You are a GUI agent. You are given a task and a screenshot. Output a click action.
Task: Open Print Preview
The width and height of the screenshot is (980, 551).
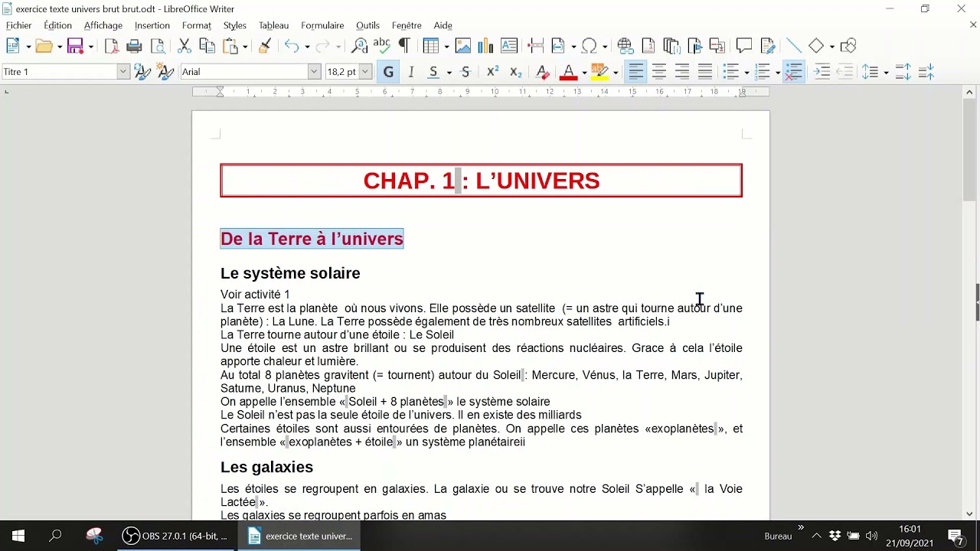point(158,46)
